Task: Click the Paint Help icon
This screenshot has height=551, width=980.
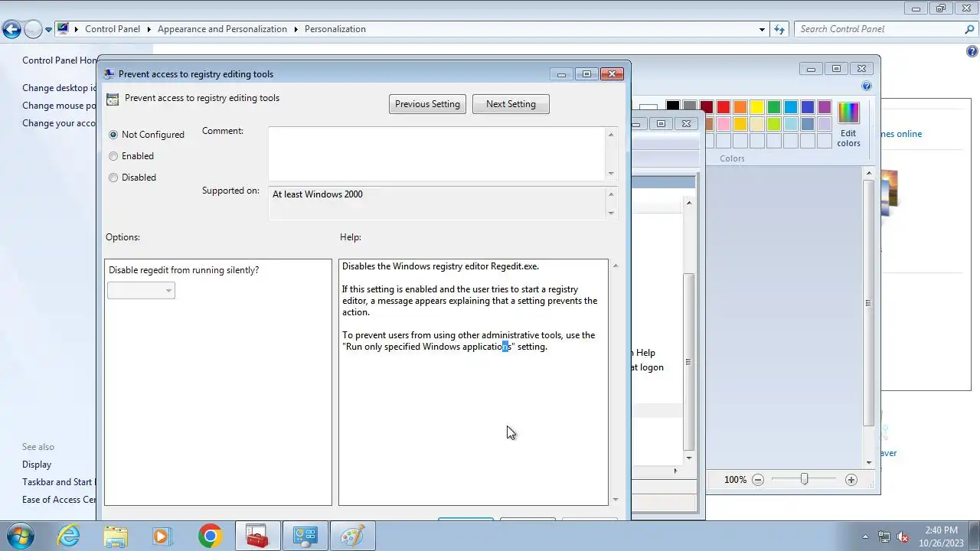Action: (867, 86)
